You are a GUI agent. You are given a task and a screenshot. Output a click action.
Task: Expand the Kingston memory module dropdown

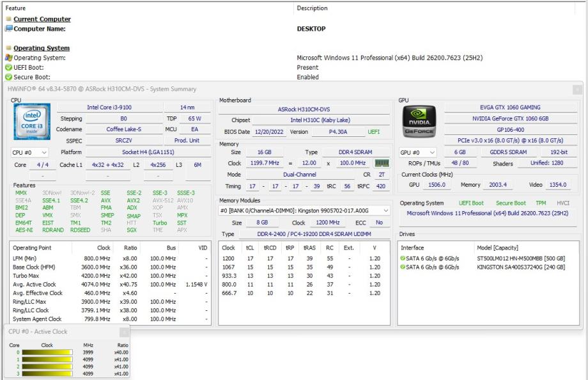[x=385, y=210]
